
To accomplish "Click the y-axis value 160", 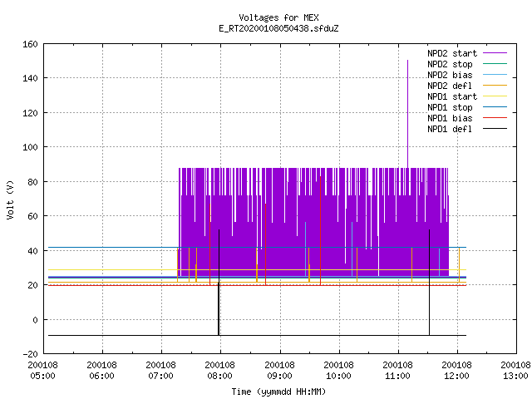I will (30, 44).
